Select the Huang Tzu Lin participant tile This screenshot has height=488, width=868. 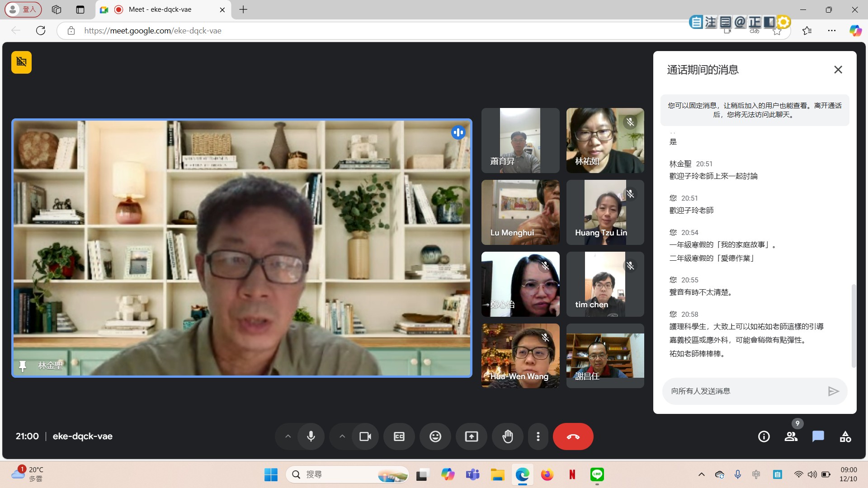coord(605,212)
